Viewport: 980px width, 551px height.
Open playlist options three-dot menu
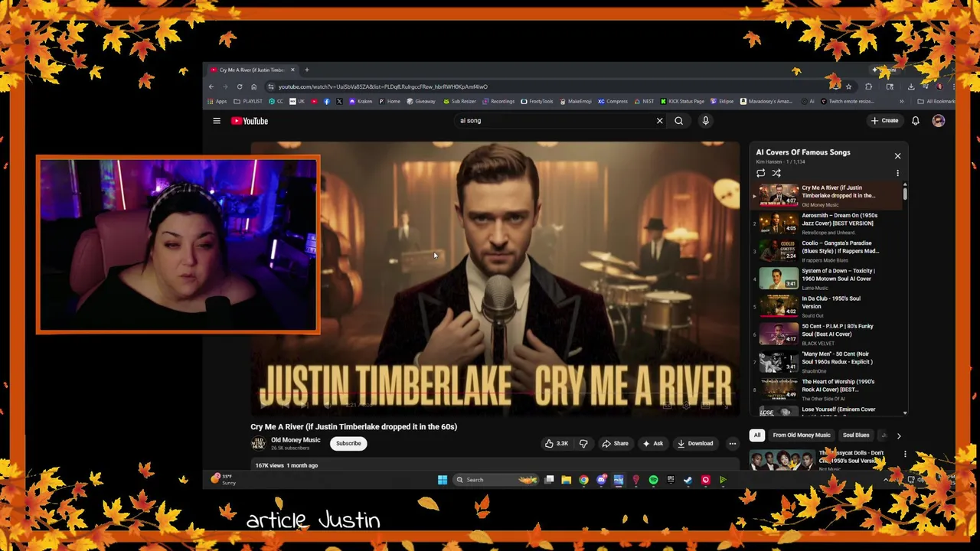point(898,173)
